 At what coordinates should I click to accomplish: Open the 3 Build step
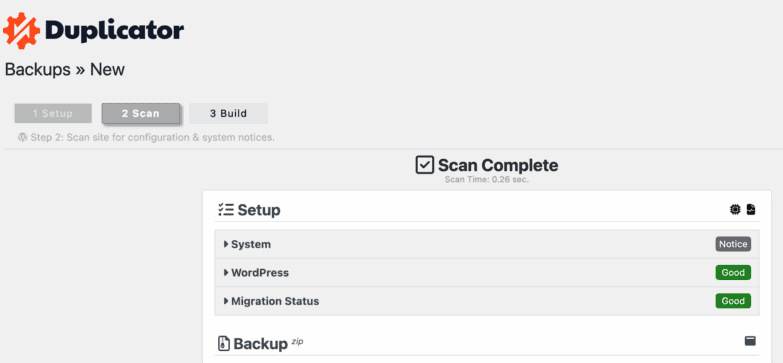(x=228, y=113)
